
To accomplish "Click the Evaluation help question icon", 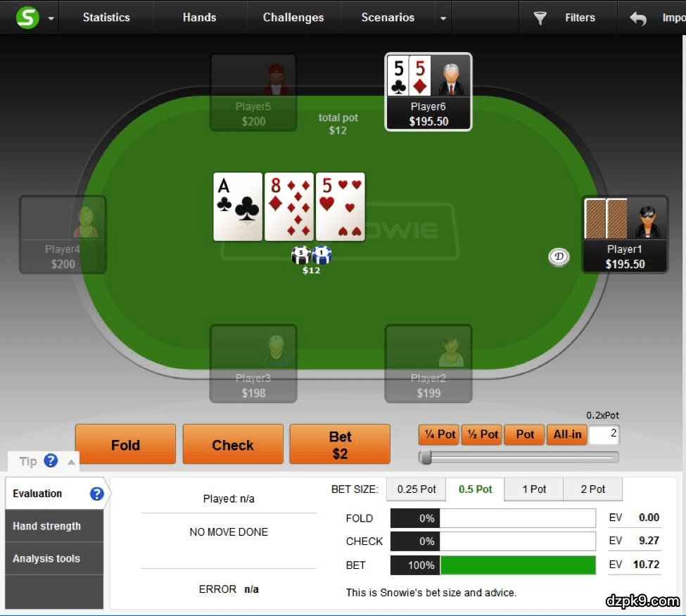I will (96, 494).
